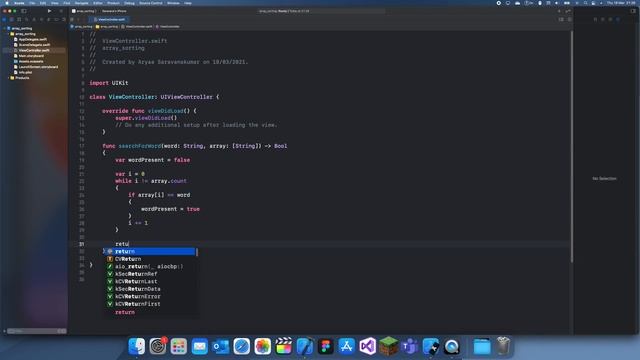Open QuickTime Player from the Dock
This screenshot has height=360, width=640.
451,347
